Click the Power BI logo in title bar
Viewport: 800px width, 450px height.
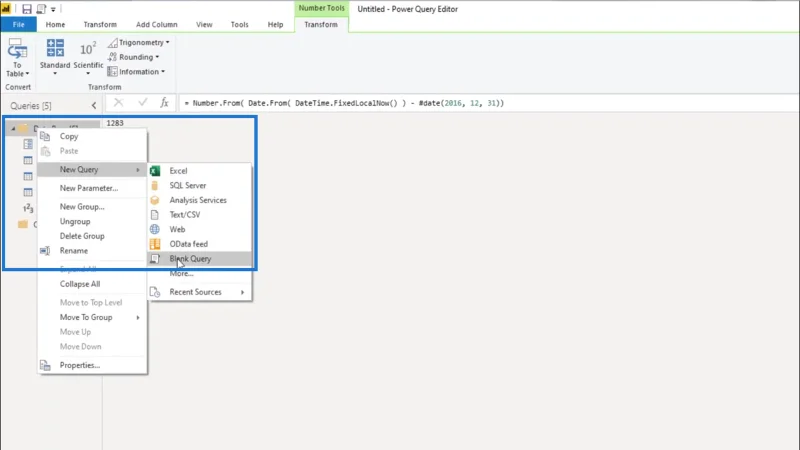click(x=6, y=9)
